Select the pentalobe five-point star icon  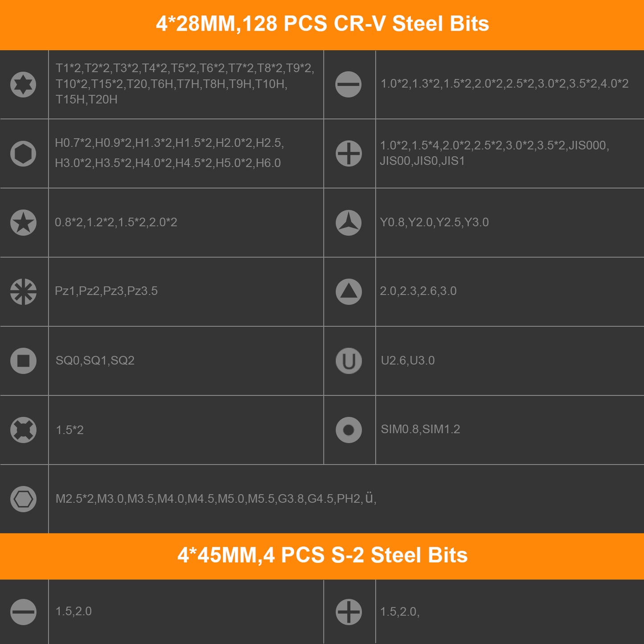(x=23, y=222)
